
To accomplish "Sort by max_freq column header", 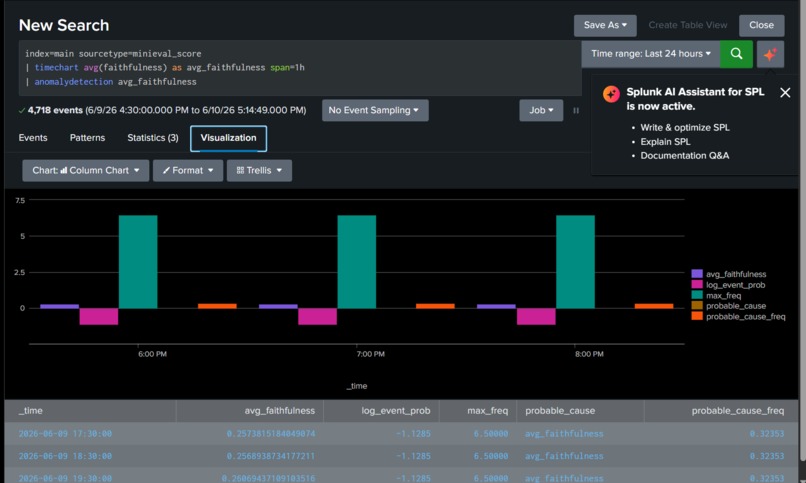I will tap(478, 411).
